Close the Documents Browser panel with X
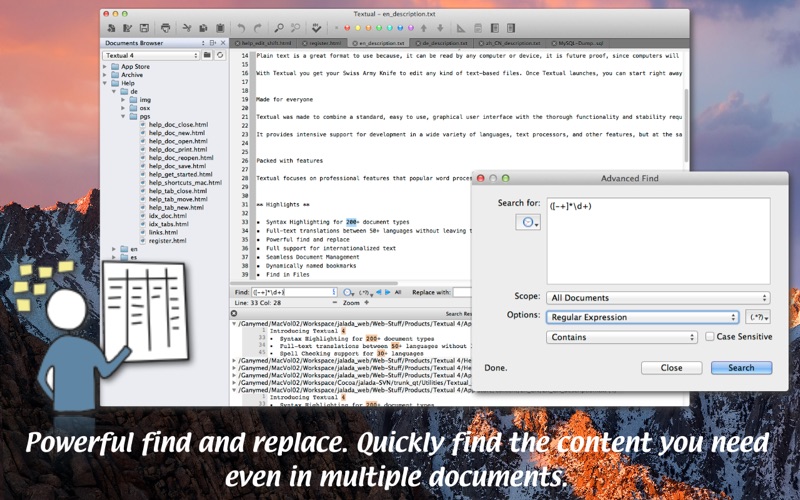 [x=223, y=43]
